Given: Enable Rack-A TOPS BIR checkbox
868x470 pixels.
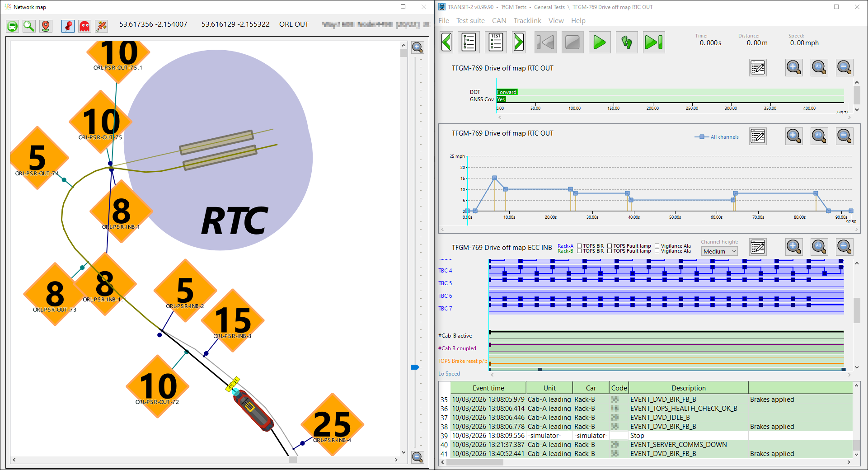Looking at the screenshot, I should [579, 246].
